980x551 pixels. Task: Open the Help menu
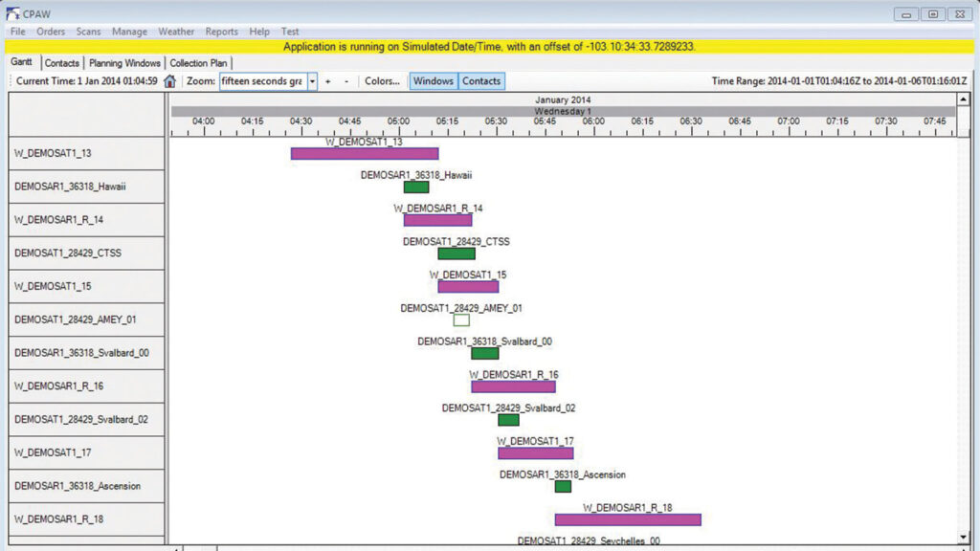(259, 32)
